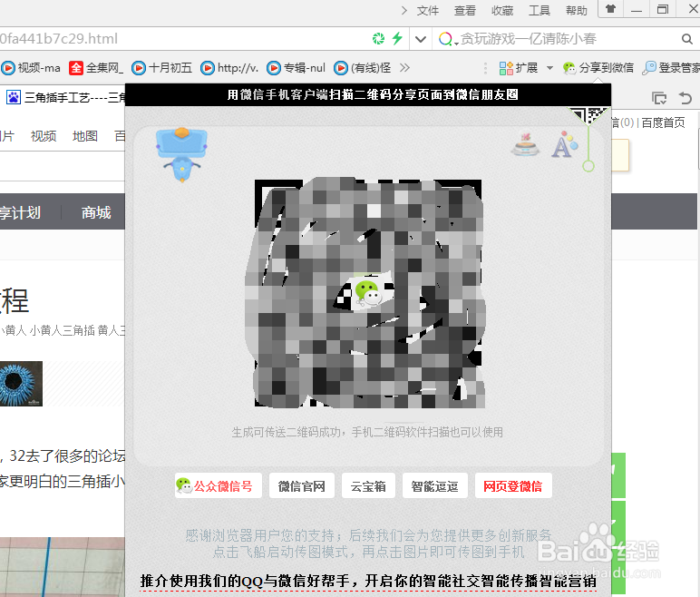Open the 视频-ma bookmark
The width and height of the screenshot is (700, 597).
pyautogui.click(x=31, y=68)
